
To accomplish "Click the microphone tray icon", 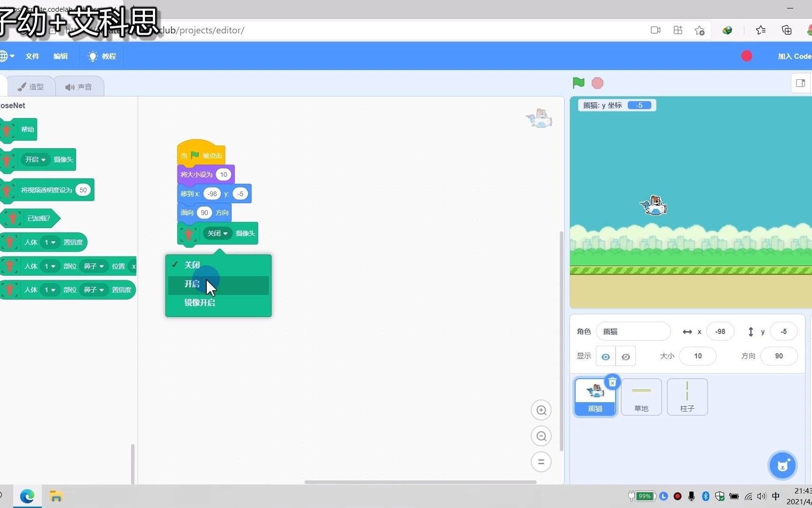I will (691, 496).
